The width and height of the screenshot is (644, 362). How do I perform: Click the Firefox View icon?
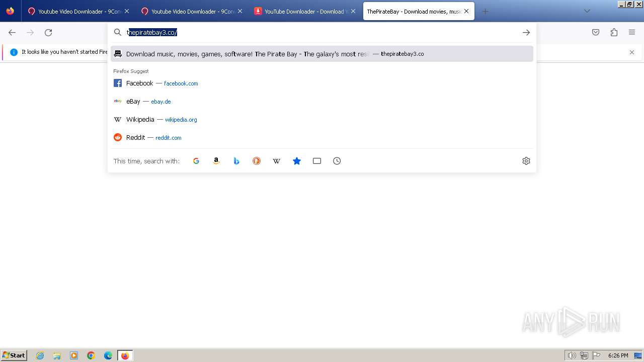click(10, 11)
